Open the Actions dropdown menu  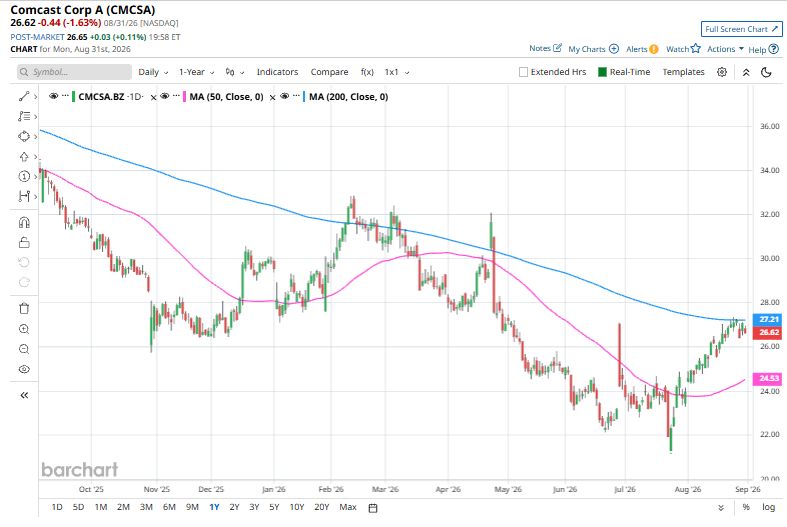pos(725,49)
